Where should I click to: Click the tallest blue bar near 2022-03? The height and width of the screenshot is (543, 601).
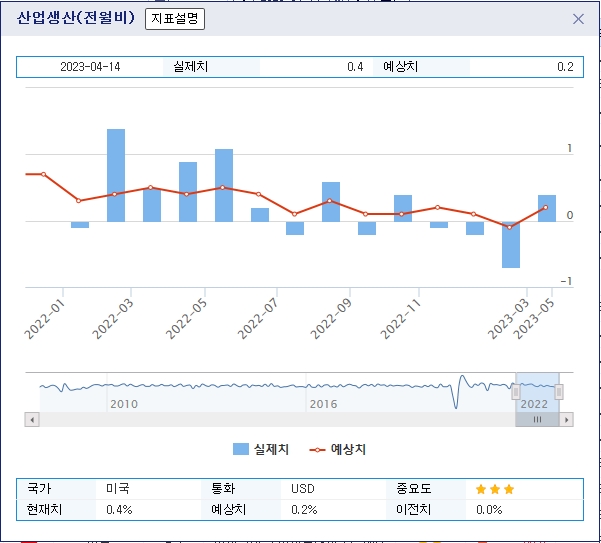[116, 175]
